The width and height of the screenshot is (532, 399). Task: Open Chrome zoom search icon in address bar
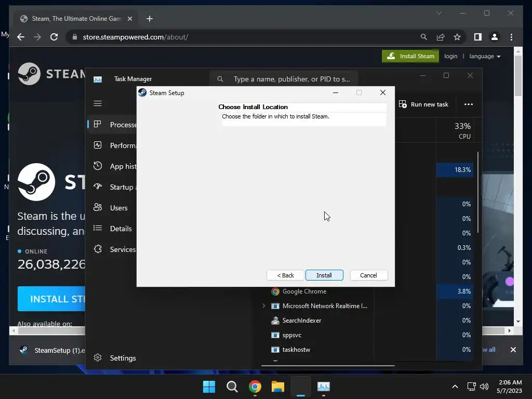tap(423, 37)
